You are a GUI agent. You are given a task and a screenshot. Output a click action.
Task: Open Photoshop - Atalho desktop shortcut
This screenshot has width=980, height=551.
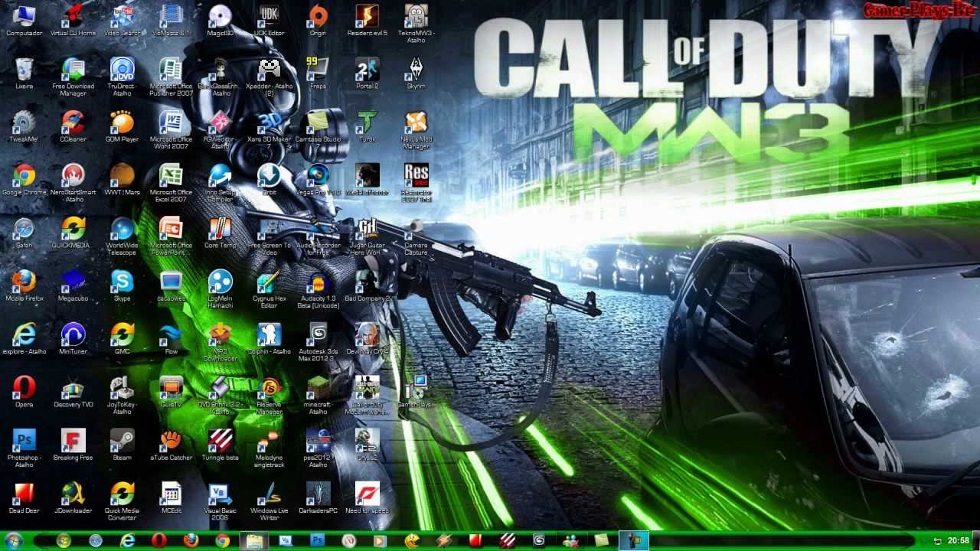click(24, 448)
